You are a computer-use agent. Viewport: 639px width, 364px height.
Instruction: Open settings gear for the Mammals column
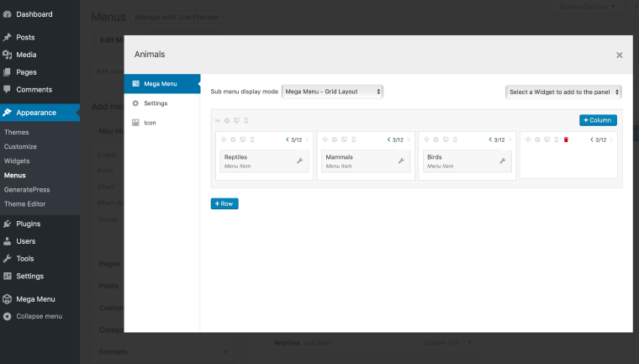pyautogui.click(x=335, y=140)
